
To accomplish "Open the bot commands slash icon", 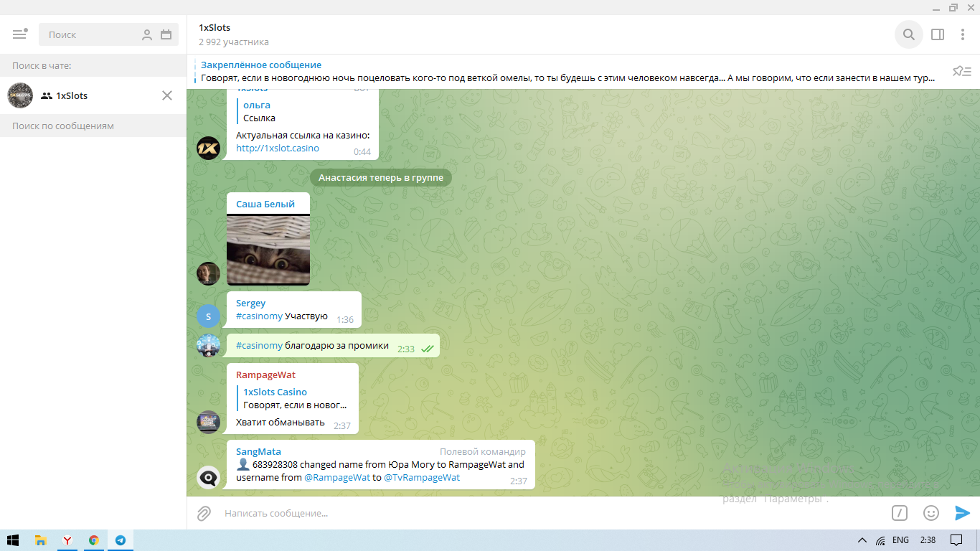I will [x=899, y=513].
